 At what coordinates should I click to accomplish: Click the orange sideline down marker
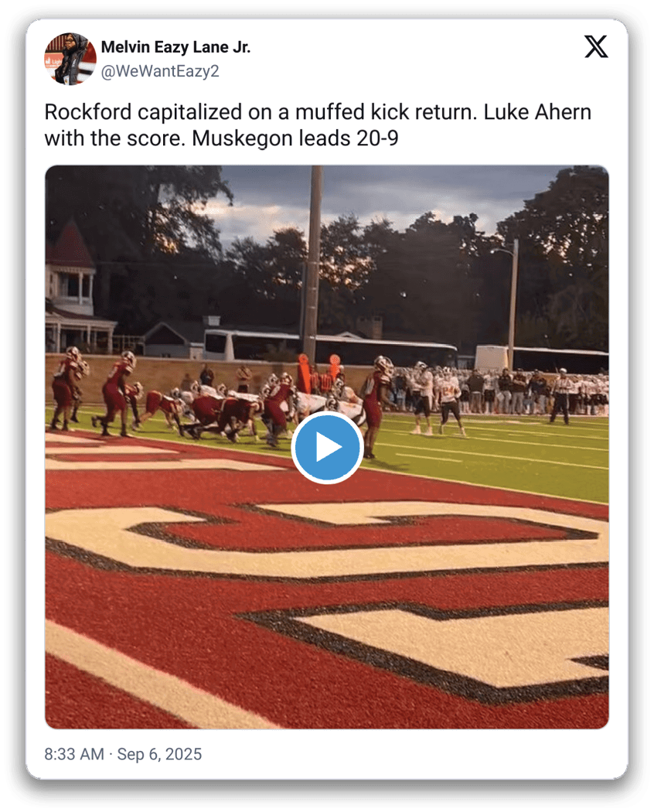point(304,373)
